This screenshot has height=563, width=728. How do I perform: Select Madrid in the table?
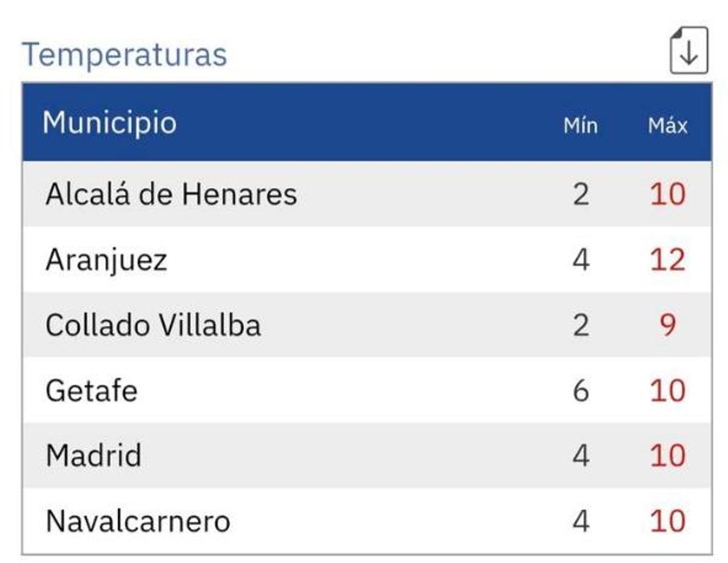93,456
